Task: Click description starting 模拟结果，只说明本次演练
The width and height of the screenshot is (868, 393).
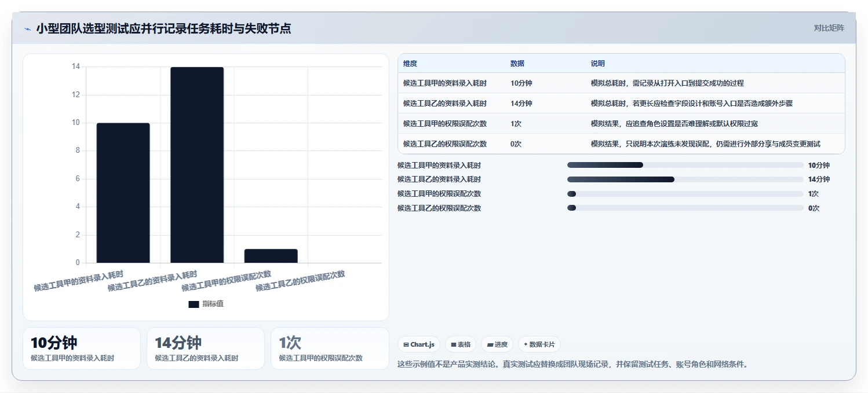Action: tap(706, 144)
